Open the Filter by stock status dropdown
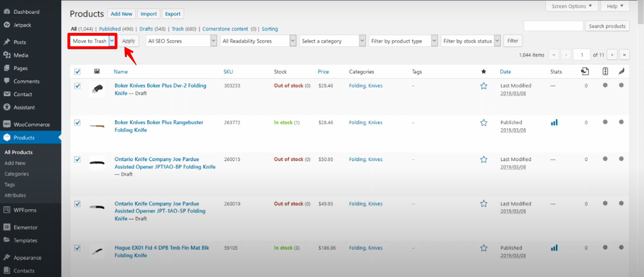 click(x=471, y=41)
